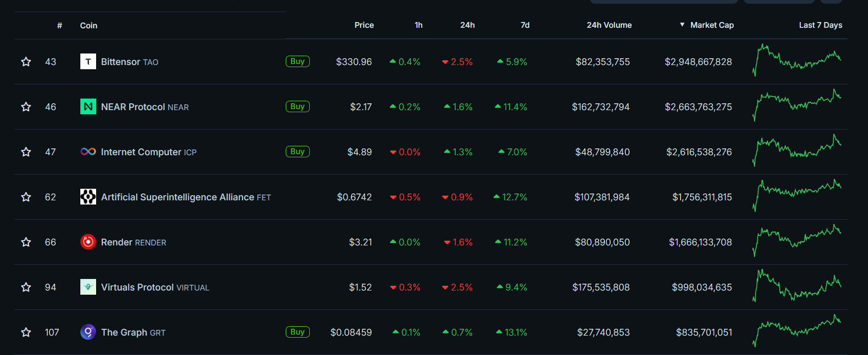
Task: Open NEAR Protocol 7-day sparkline chart
Action: point(797,106)
